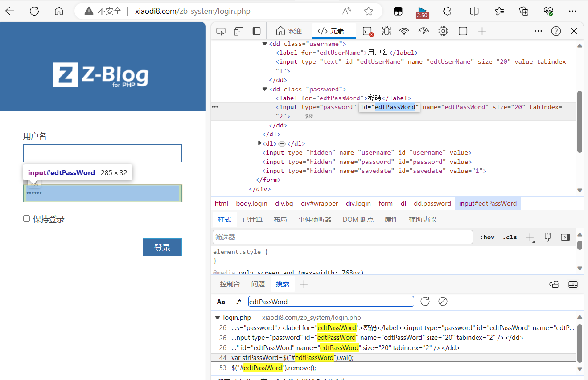Collapse the dd class password node
This screenshot has width=588, height=380.
click(x=265, y=89)
